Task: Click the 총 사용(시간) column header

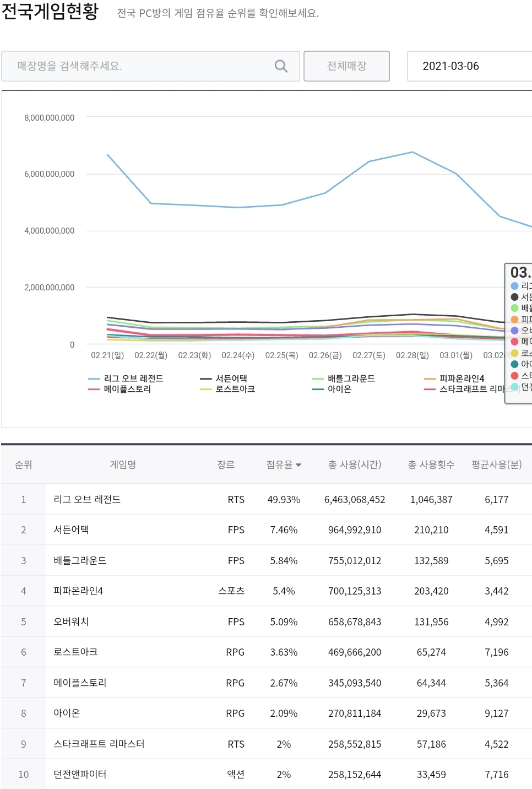Action: [x=354, y=464]
